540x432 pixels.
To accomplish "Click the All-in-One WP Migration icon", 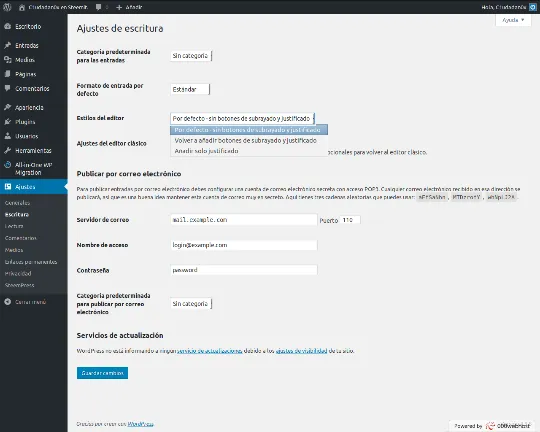I will pos(8,165).
